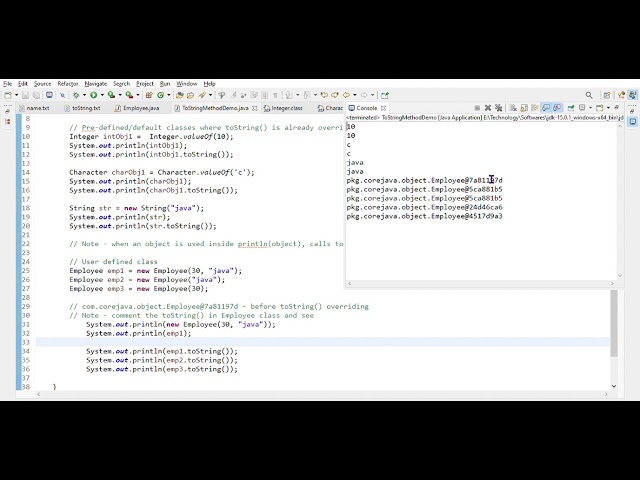This screenshot has width=640, height=480.
Task: Open the Display Selected Console dropdown
Action: tap(590, 108)
